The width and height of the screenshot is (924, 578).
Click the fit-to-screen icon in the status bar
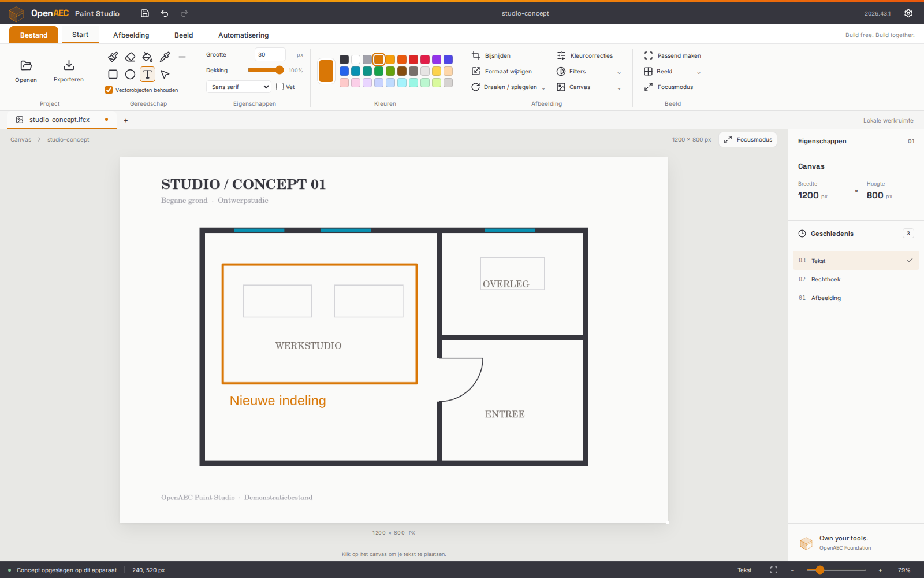(x=774, y=570)
